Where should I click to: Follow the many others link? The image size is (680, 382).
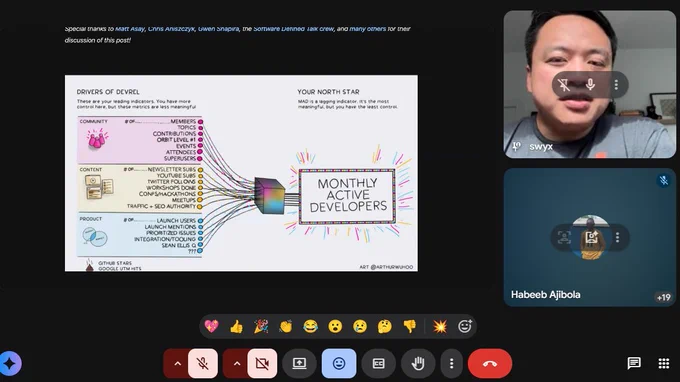(x=367, y=29)
